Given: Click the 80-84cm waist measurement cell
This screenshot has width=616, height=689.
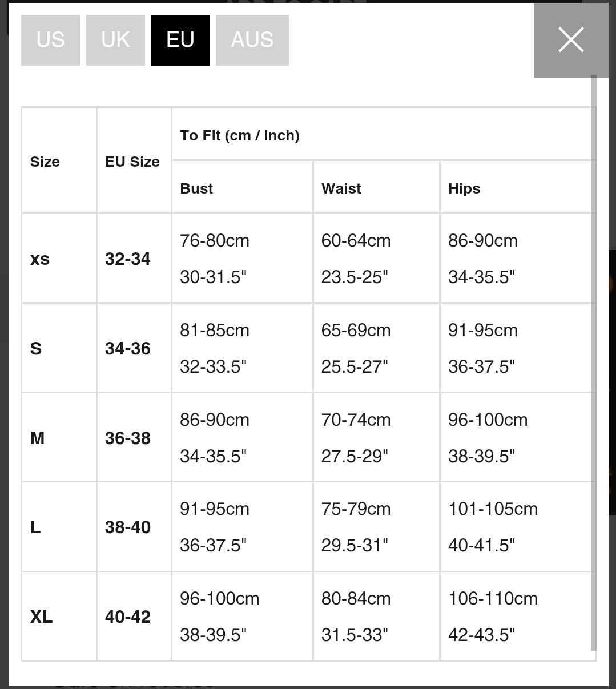Looking at the screenshot, I should pyautogui.click(x=356, y=599).
